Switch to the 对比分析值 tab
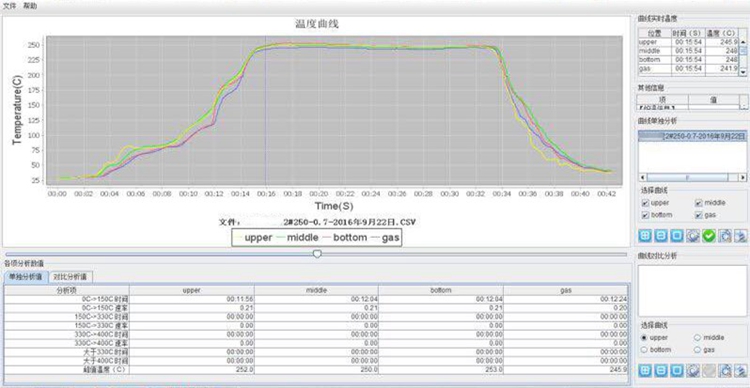The height and width of the screenshot is (388, 750). point(70,277)
